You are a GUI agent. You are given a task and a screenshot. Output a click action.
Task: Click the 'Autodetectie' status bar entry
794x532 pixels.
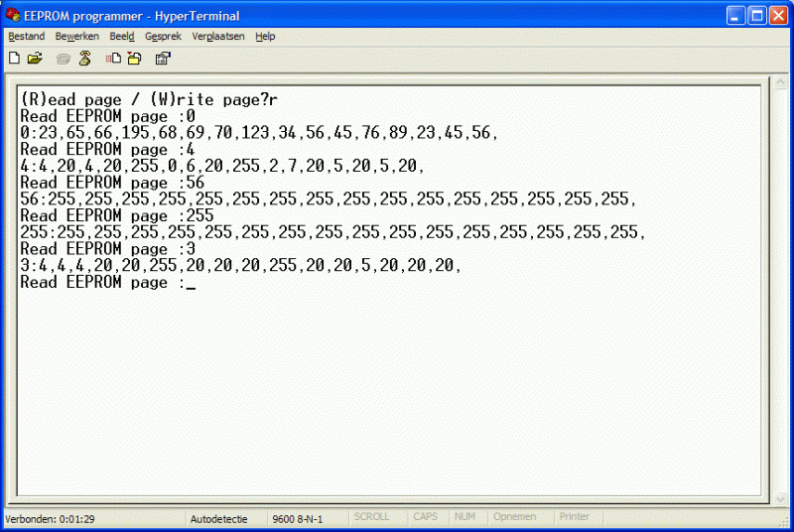coord(218,519)
